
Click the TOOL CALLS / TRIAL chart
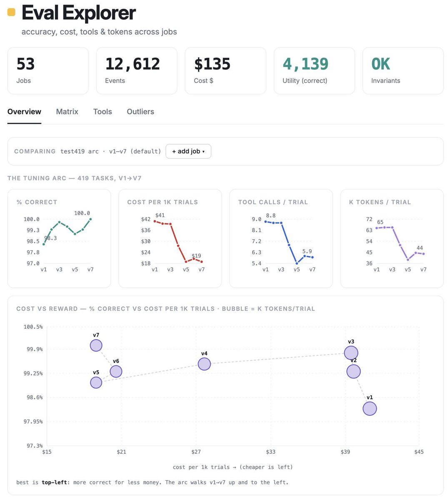(281, 238)
